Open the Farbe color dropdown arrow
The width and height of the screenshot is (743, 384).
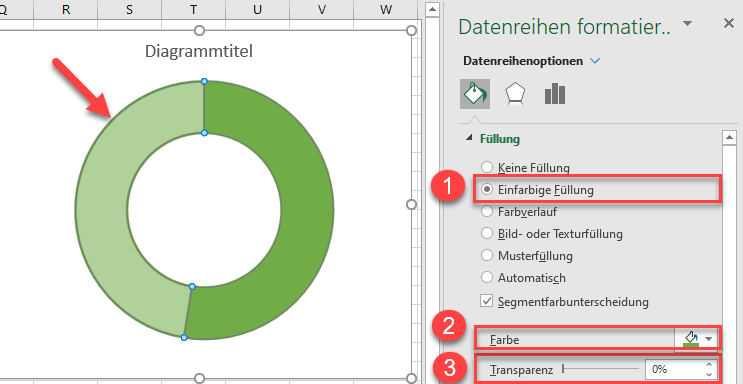click(x=708, y=339)
